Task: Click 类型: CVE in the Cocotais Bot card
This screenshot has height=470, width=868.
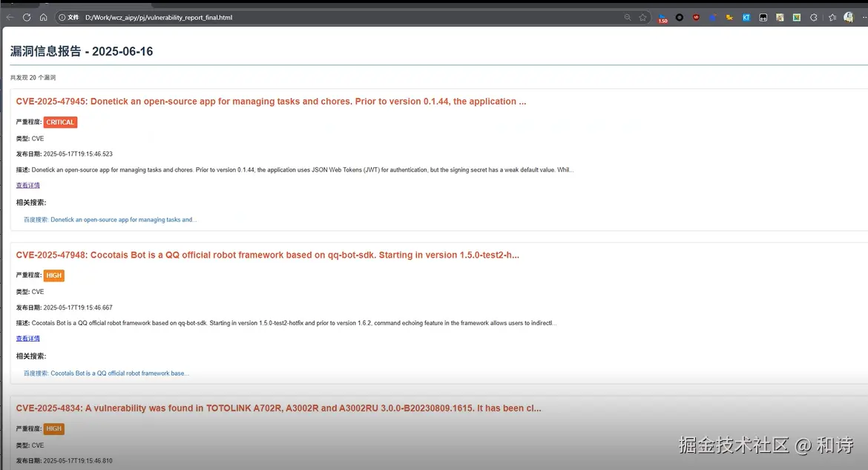Action: (30, 292)
